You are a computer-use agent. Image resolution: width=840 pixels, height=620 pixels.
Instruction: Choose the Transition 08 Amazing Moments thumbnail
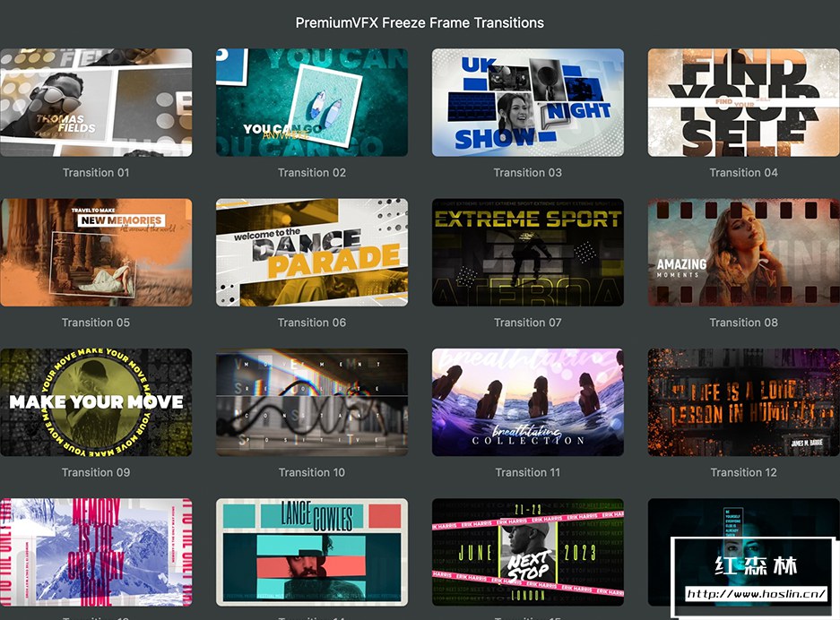(x=743, y=253)
